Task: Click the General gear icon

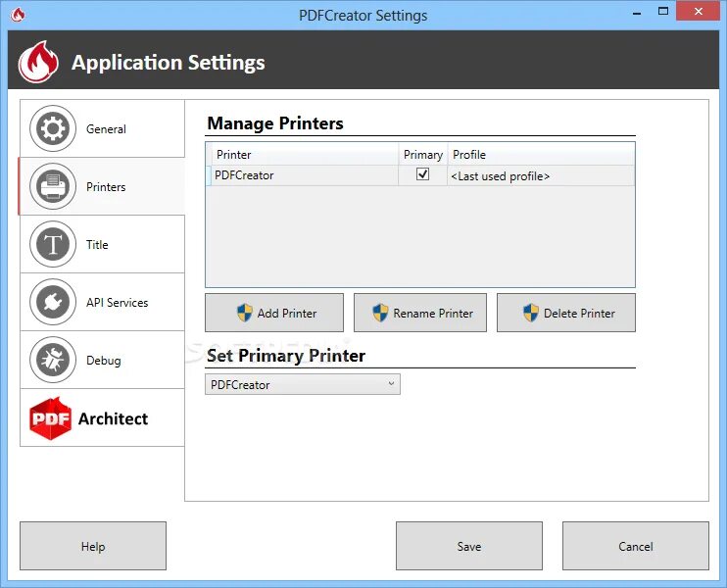Action: (53, 128)
